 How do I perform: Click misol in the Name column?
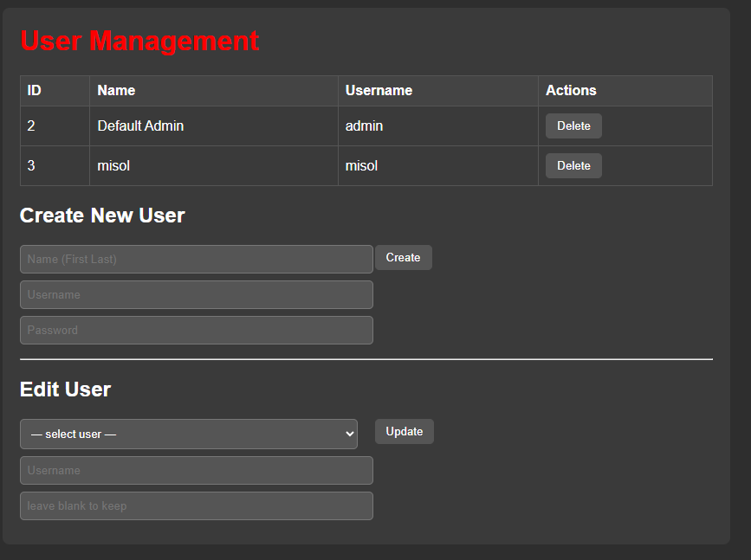(113, 166)
